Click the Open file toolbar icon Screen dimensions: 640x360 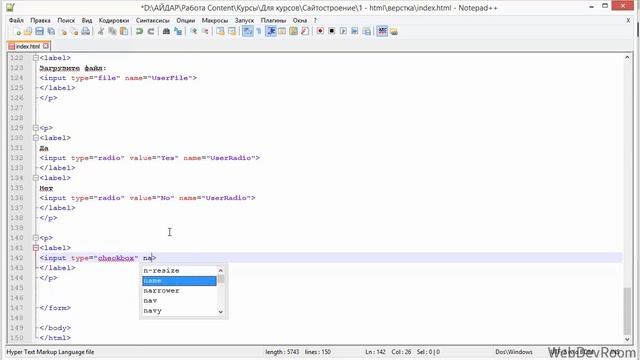coord(28,31)
